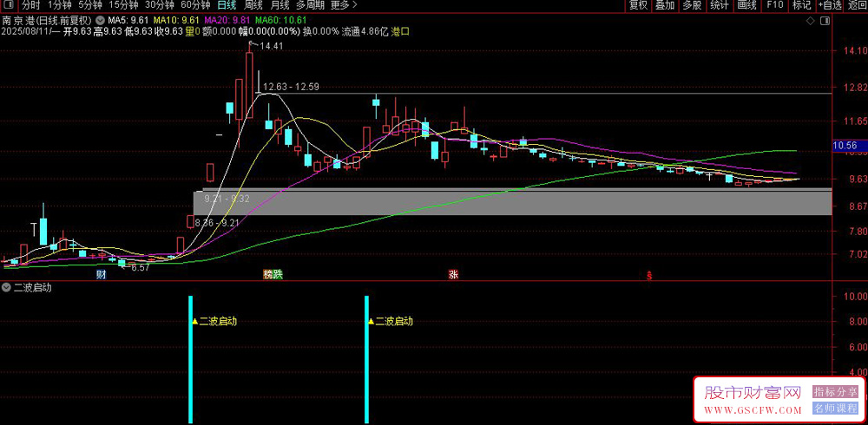This screenshot has height=425, width=868.
Task: Click the red $ marker on timeline
Action: point(648,275)
